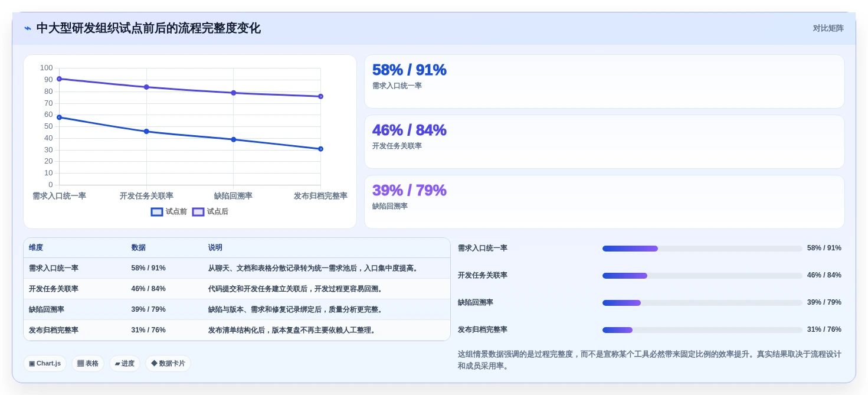This screenshot has height=395, width=868.
Task: Click the 开发任务关联率 progress bar
Action: point(702,276)
